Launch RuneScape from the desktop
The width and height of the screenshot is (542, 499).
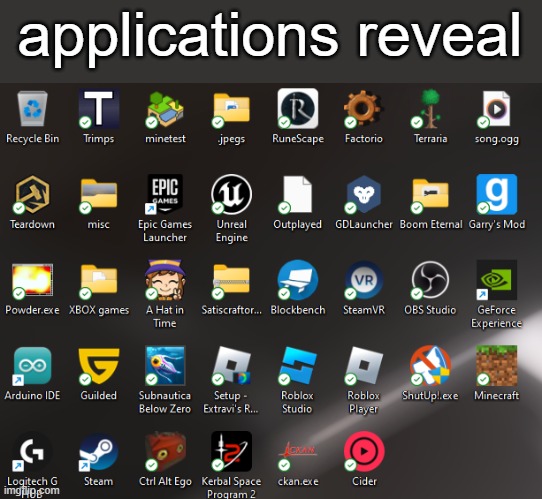coord(298,109)
